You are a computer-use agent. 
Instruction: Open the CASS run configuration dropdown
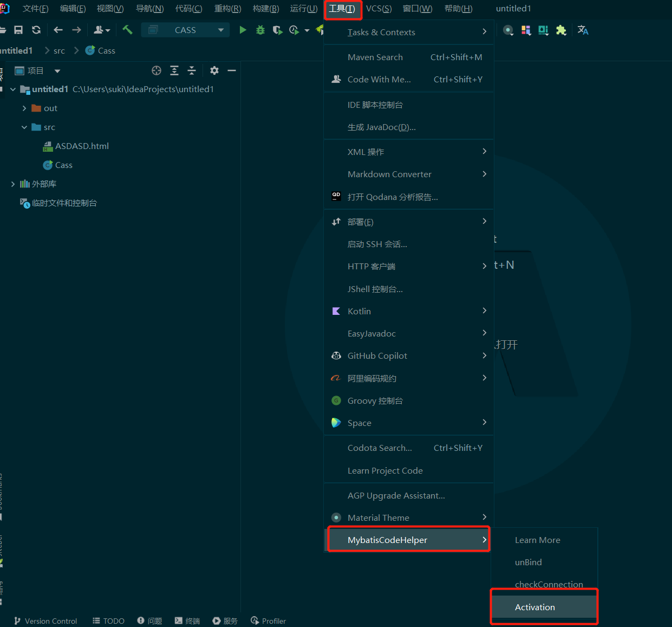click(185, 30)
